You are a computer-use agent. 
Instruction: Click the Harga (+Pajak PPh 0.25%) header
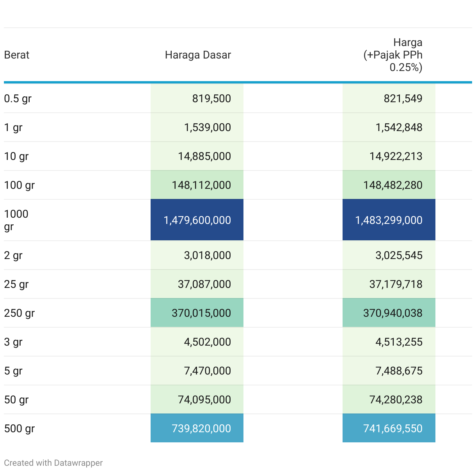(393, 55)
